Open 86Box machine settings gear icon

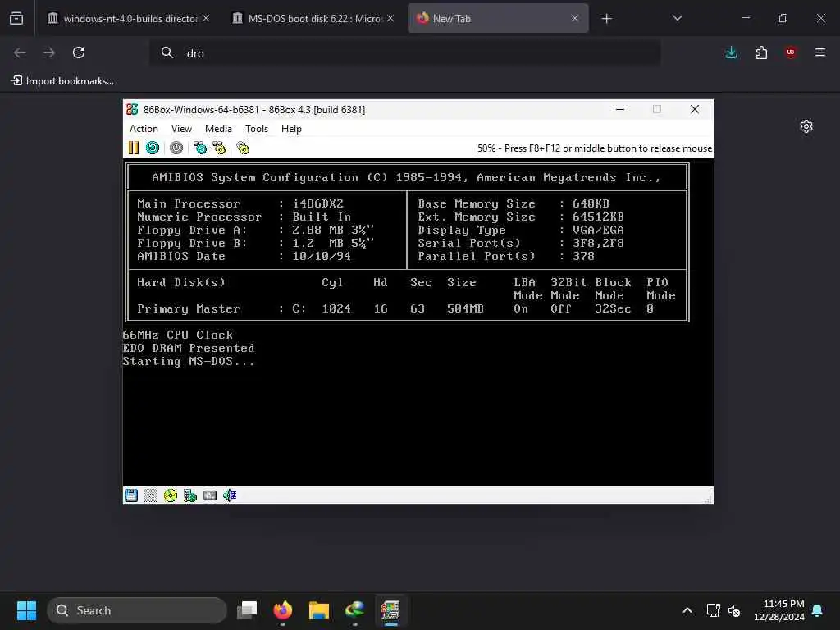pyautogui.click(x=243, y=148)
